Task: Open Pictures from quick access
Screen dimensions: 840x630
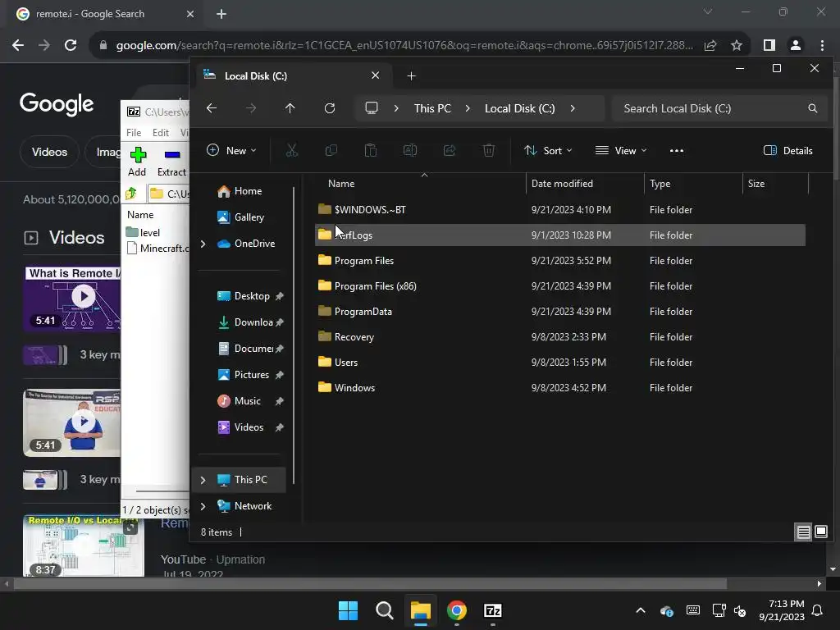Action: (250, 375)
